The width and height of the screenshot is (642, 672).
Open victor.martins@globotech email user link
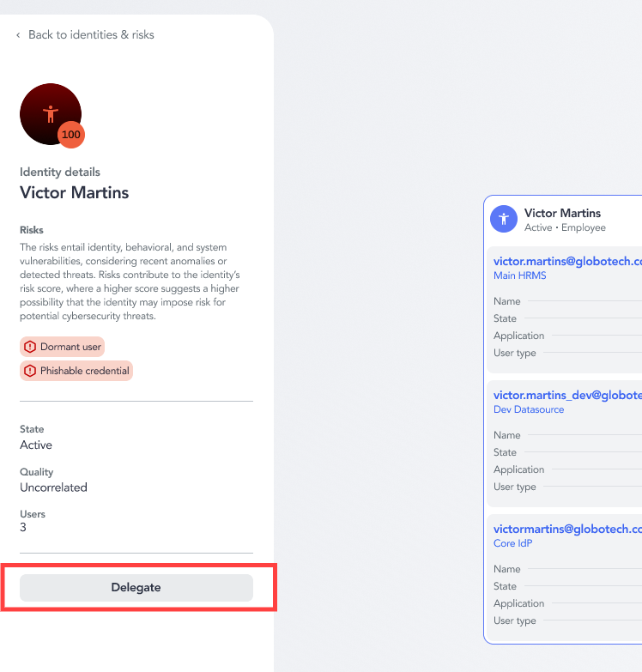(567, 261)
